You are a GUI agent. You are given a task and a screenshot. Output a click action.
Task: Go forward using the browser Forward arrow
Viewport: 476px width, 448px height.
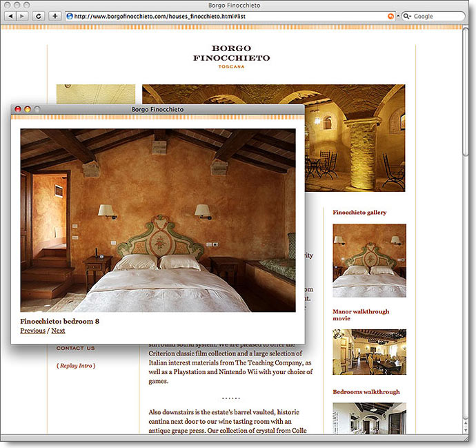[22, 16]
